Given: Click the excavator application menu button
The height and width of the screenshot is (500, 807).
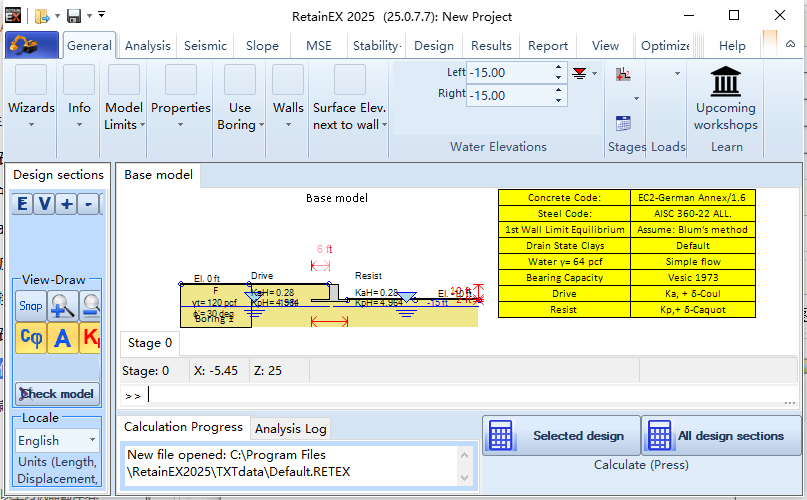Looking at the screenshot, I should pos(31,46).
